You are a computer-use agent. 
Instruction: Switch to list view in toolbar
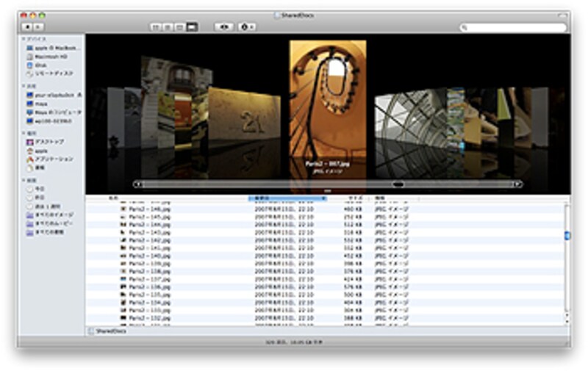pos(168,27)
